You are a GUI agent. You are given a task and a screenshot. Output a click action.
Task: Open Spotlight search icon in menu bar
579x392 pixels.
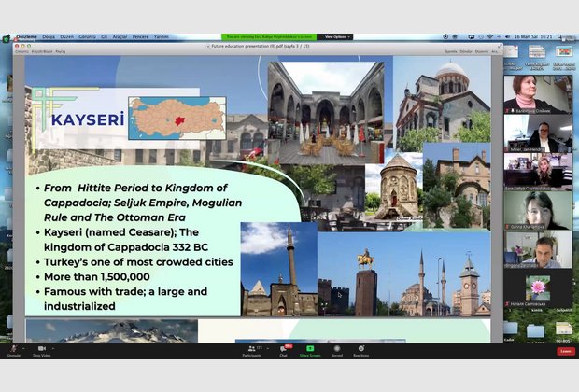(560, 37)
